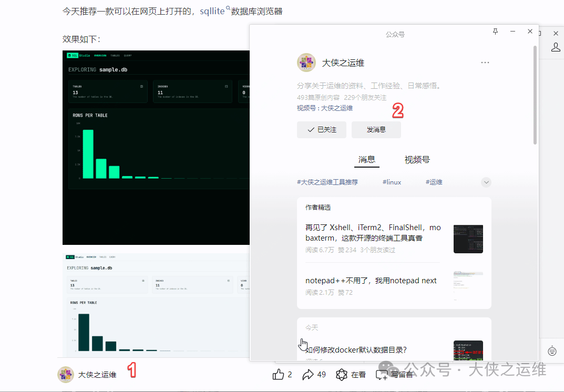Click the 大侠之运维 profile avatar in the popup

click(x=306, y=63)
